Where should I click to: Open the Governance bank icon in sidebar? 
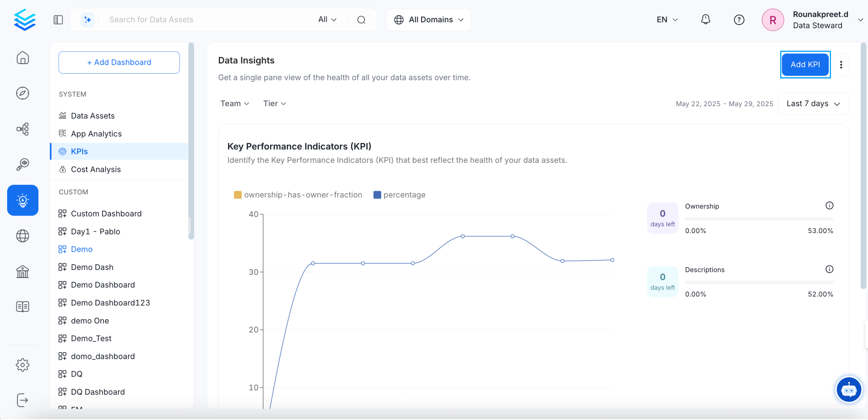pyautogui.click(x=23, y=272)
